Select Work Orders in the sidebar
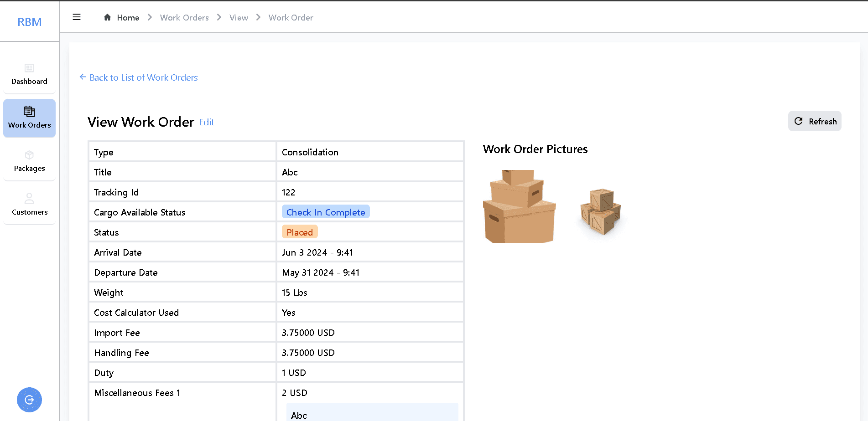The image size is (868, 421). pyautogui.click(x=29, y=118)
